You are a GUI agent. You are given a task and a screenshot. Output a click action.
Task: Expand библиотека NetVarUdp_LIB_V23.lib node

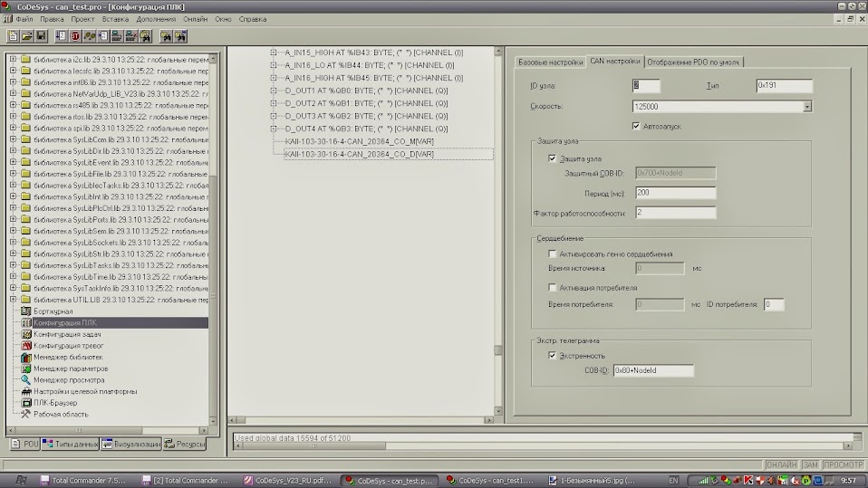click(14, 93)
